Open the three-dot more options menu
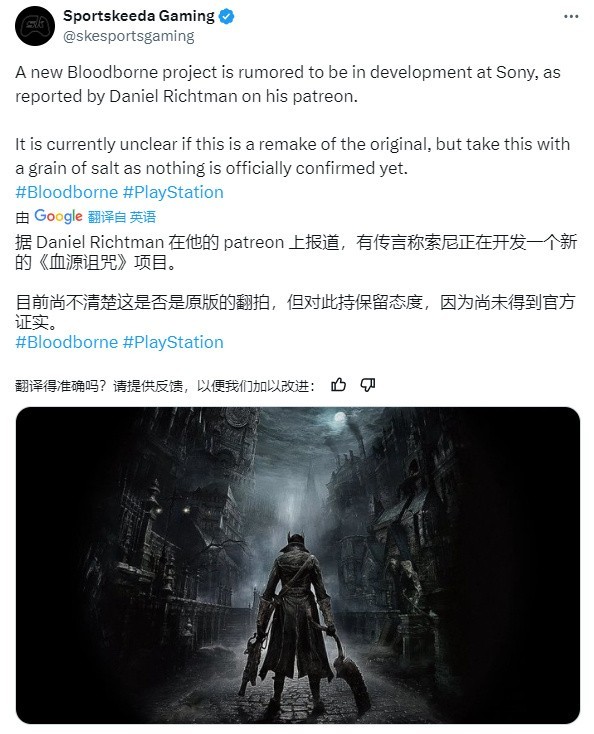The width and height of the screenshot is (594, 734). tap(571, 16)
